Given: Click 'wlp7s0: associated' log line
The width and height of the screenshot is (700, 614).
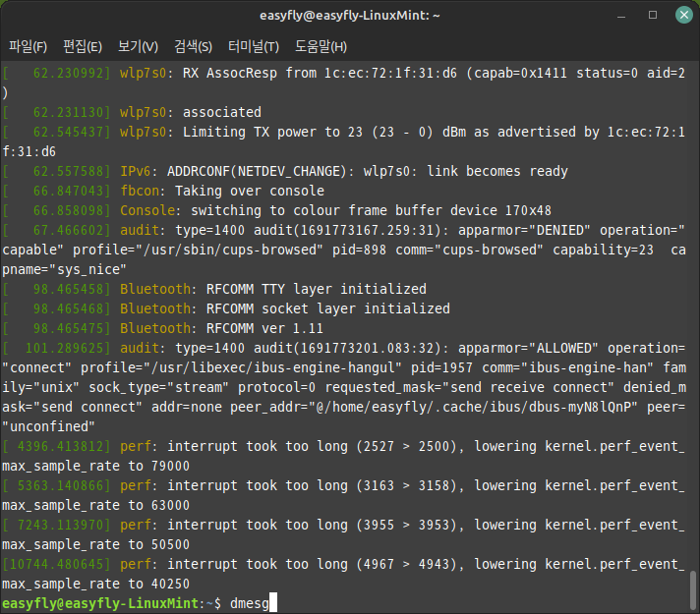Looking at the screenshot, I should click(190, 112).
